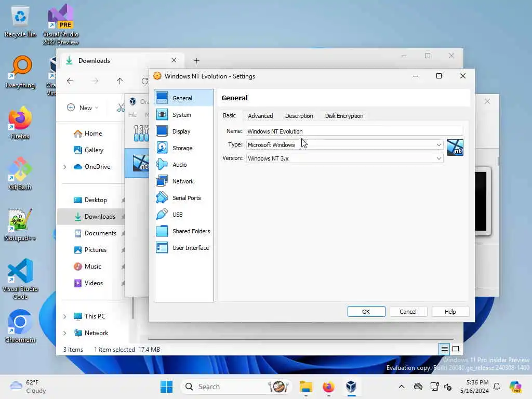Open Network settings category in VirtualBox
This screenshot has height=399, width=532.
pos(183,181)
